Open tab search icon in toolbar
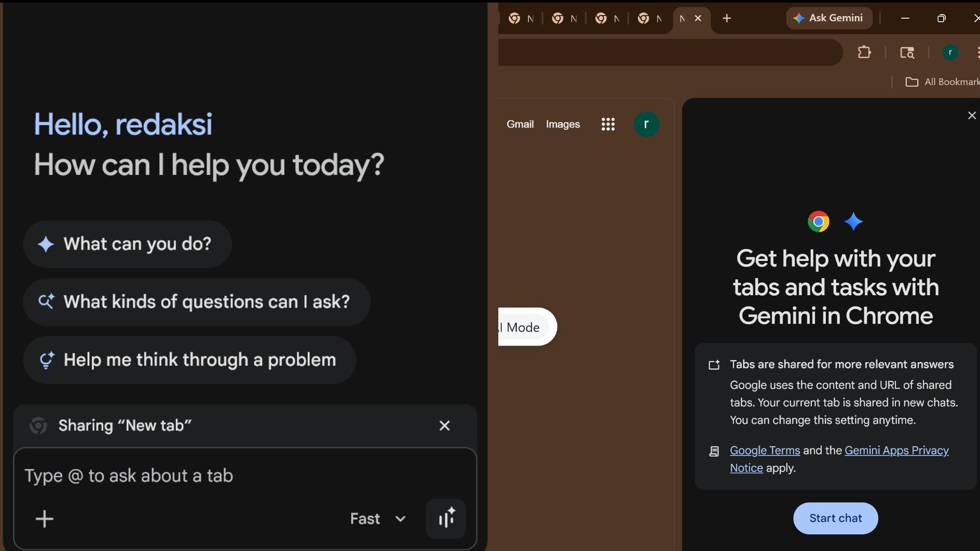 pos(908,52)
